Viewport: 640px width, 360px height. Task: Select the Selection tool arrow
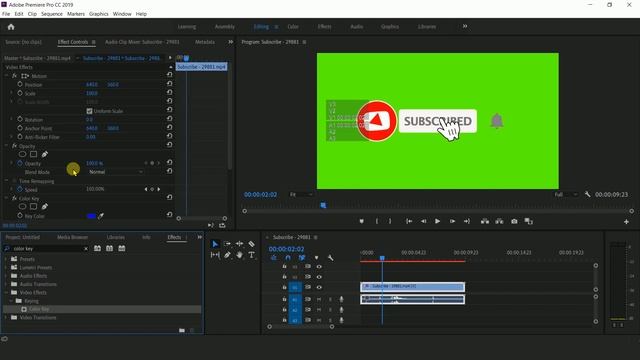click(215, 244)
